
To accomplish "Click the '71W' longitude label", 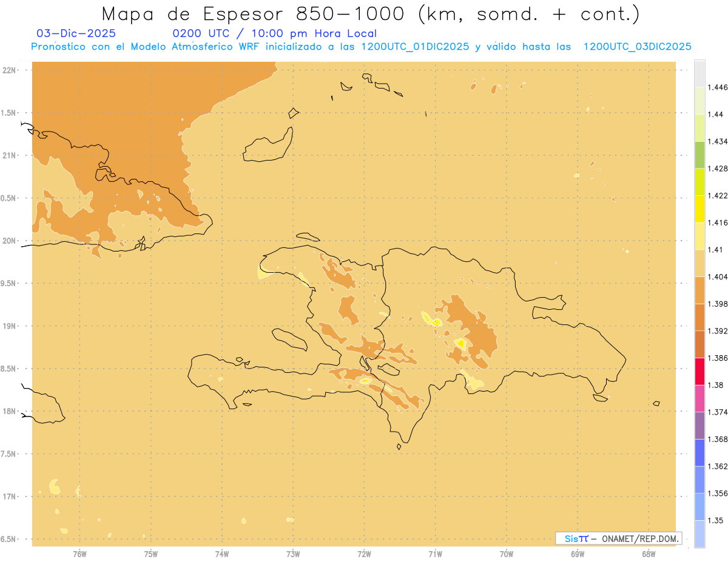I will click(435, 554).
